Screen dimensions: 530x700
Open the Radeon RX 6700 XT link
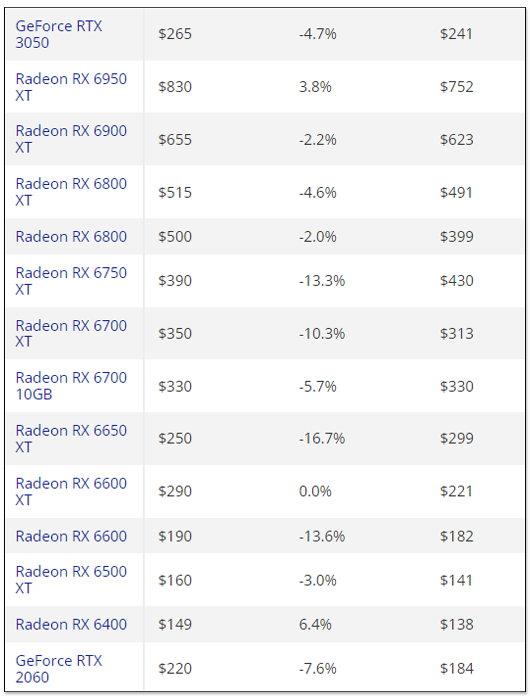click(x=71, y=333)
